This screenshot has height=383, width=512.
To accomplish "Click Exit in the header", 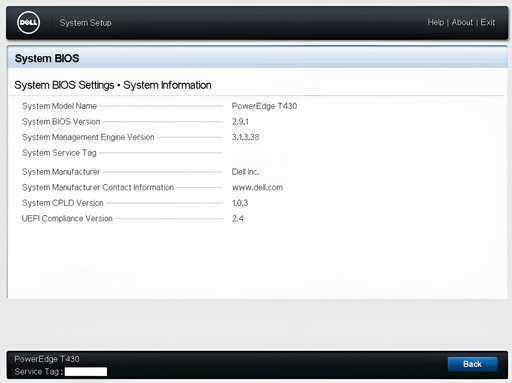I will point(487,22).
